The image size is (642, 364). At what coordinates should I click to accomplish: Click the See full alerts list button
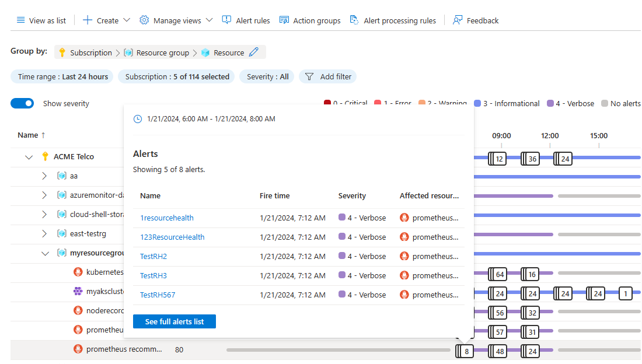pyautogui.click(x=174, y=321)
